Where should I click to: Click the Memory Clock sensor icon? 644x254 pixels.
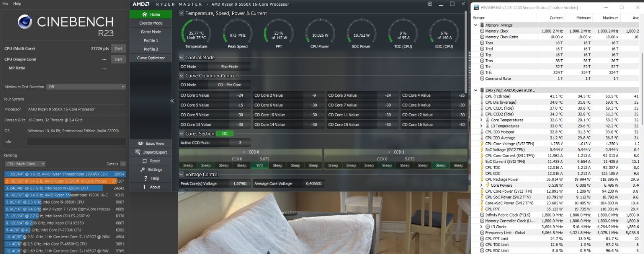(x=482, y=31)
